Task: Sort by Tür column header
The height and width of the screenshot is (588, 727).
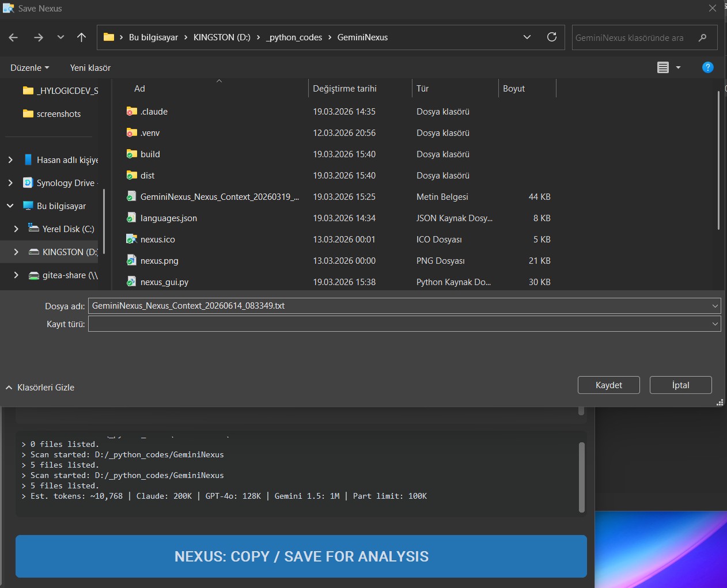Action: pos(422,89)
